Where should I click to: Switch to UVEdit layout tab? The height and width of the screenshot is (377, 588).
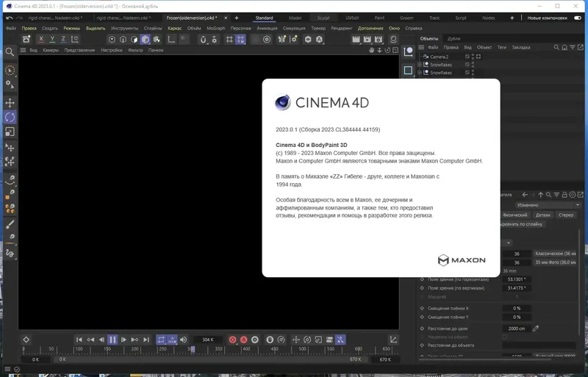(352, 18)
